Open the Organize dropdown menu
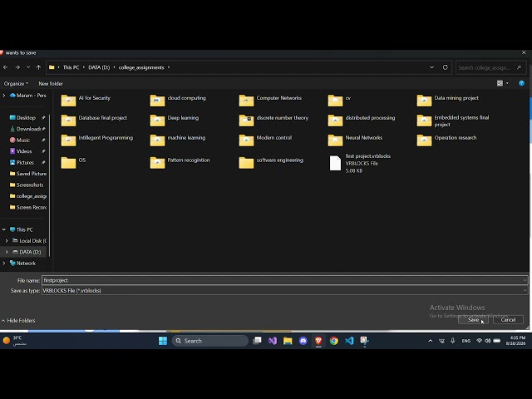Screen dimensions: 532x399 point(16,83)
